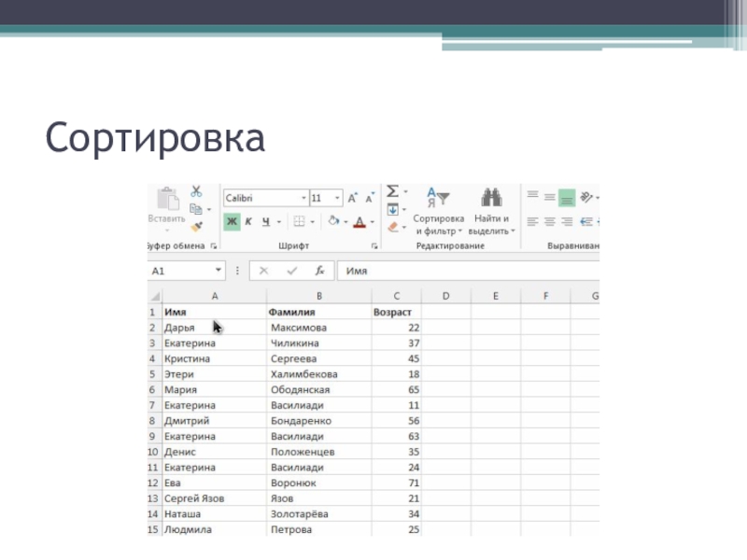
Task: Click the Clear eraser icon
Action: [x=392, y=227]
